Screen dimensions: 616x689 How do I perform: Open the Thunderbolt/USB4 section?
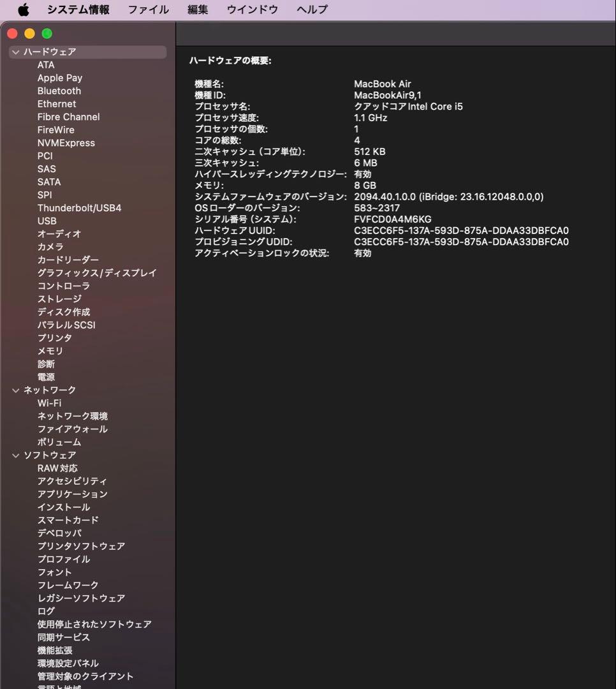pyautogui.click(x=78, y=207)
